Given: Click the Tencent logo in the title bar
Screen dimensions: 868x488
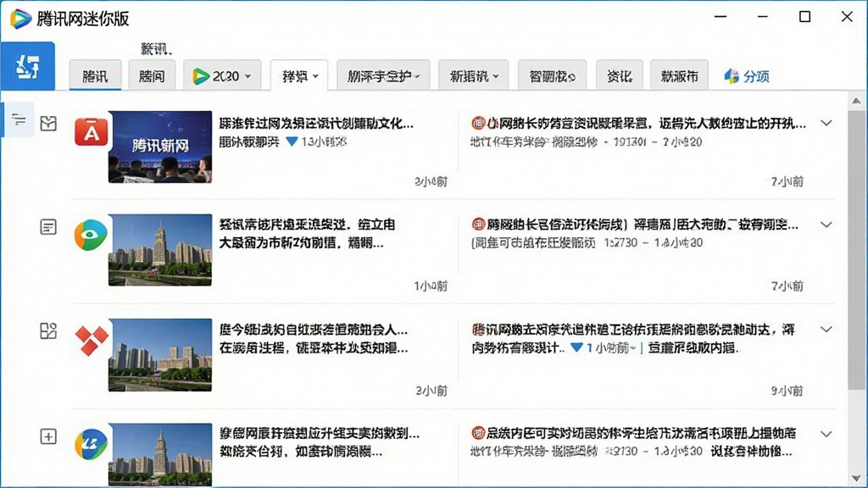Looking at the screenshot, I should [x=21, y=19].
